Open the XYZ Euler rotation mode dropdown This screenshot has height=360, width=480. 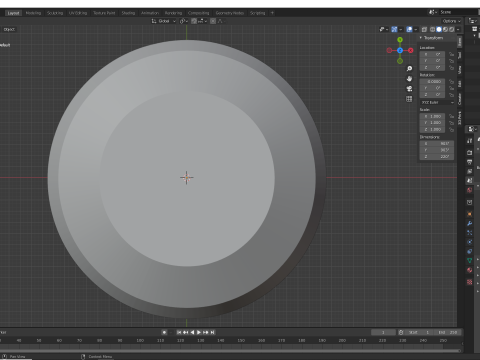click(437, 102)
